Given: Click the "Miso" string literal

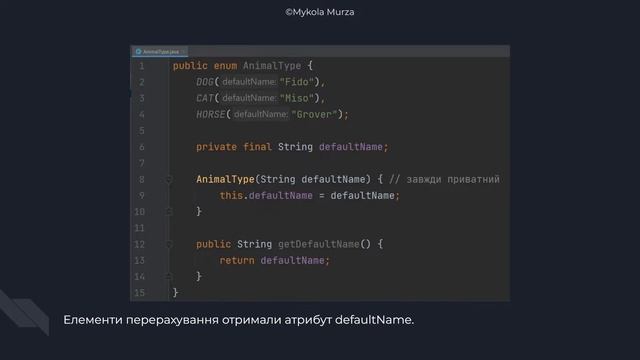Looking at the screenshot, I should (x=296, y=98).
